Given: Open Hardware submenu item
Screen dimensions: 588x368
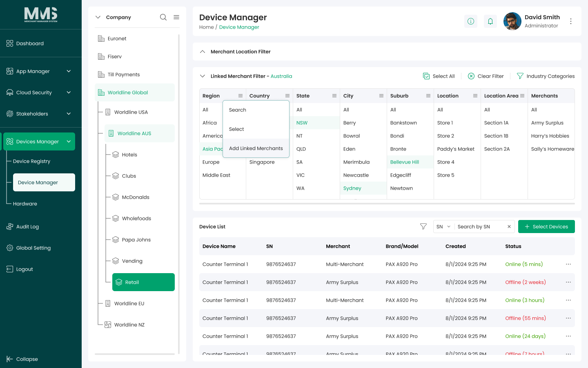Looking at the screenshot, I should point(25,204).
